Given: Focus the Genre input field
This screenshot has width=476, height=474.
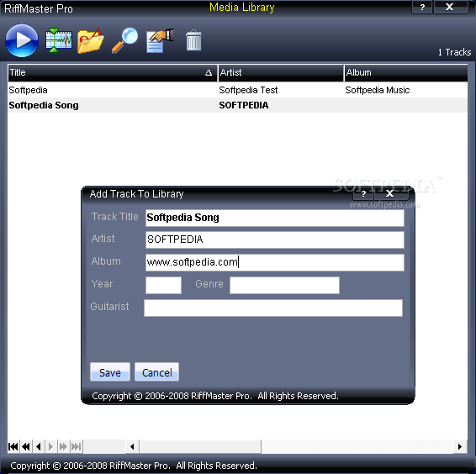Looking at the screenshot, I should [284, 285].
